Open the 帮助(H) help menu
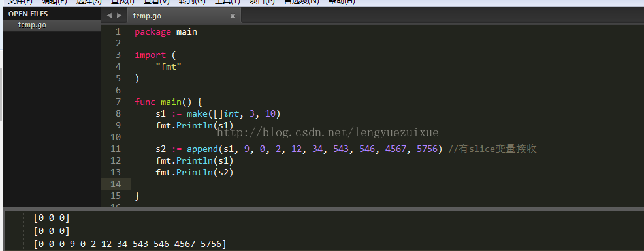 click(342, 2)
